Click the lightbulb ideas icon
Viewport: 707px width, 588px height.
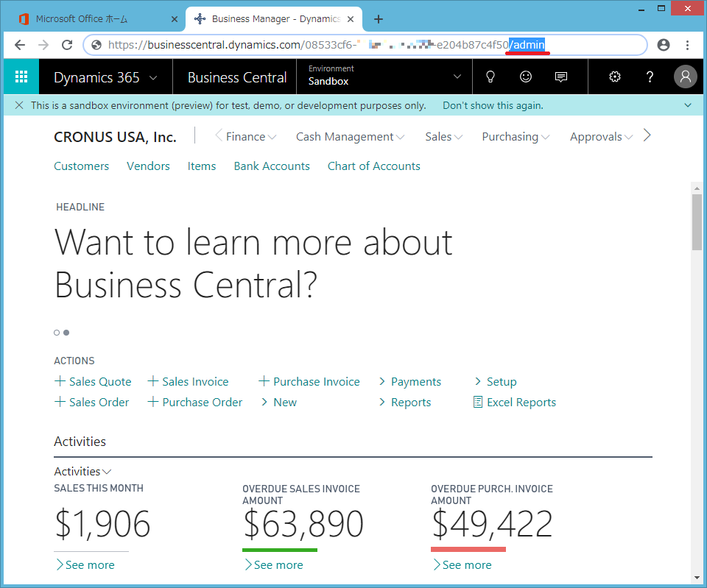pos(490,77)
